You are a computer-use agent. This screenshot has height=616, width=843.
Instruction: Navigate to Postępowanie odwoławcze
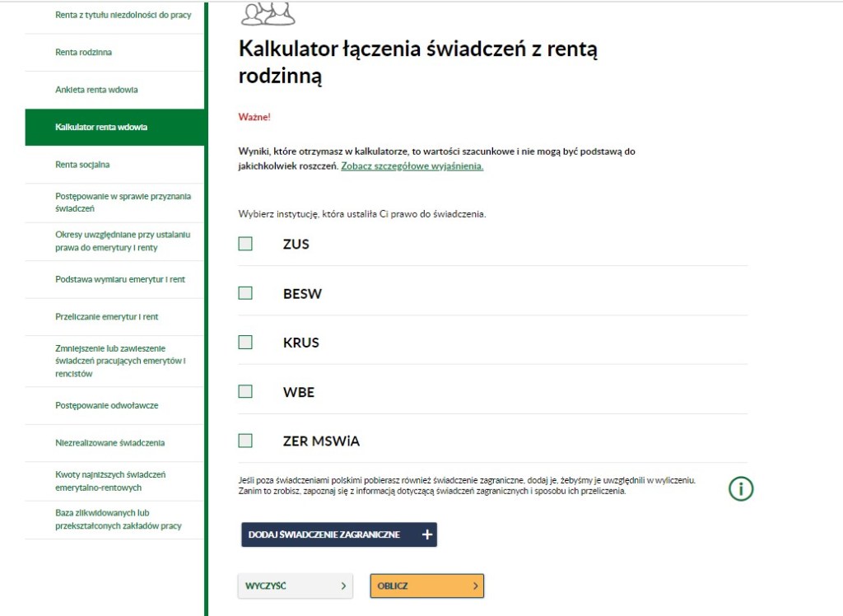click(x=106, y=406)
